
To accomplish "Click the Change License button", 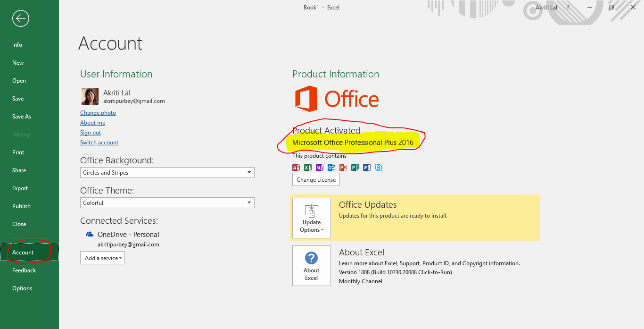I will pos(316,180).
